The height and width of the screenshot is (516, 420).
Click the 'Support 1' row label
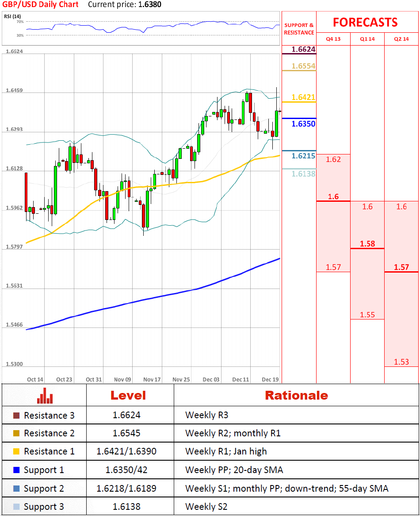click(44, 470)
